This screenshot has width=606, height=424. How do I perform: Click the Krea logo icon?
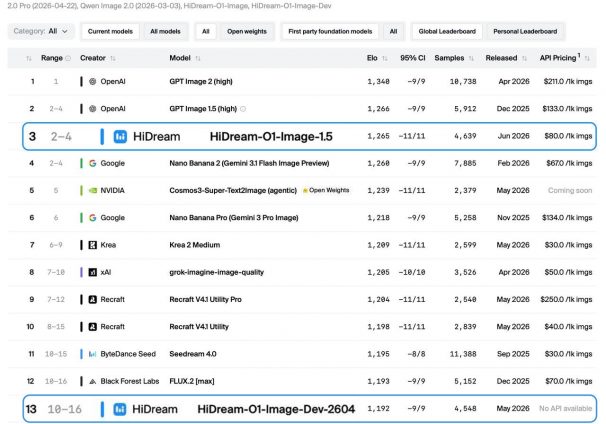(92, 245)
